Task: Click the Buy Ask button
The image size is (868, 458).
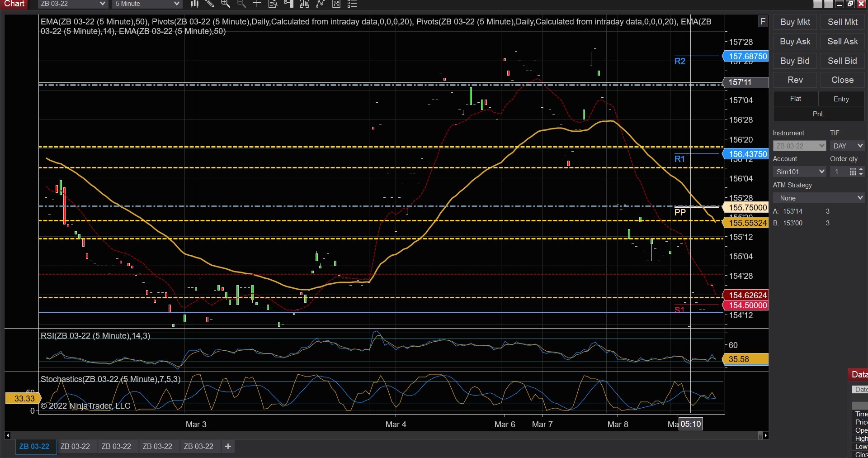Action: coord(795,42)
